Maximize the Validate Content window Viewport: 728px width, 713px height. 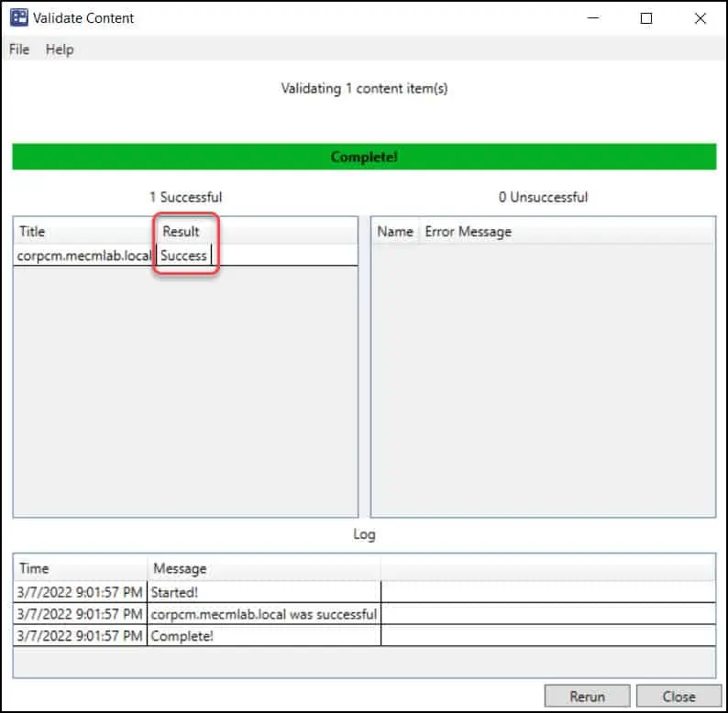645,18
